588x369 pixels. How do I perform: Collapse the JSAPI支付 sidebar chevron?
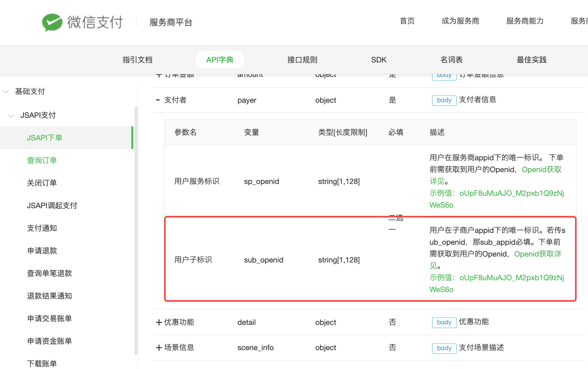click(11, 116)
